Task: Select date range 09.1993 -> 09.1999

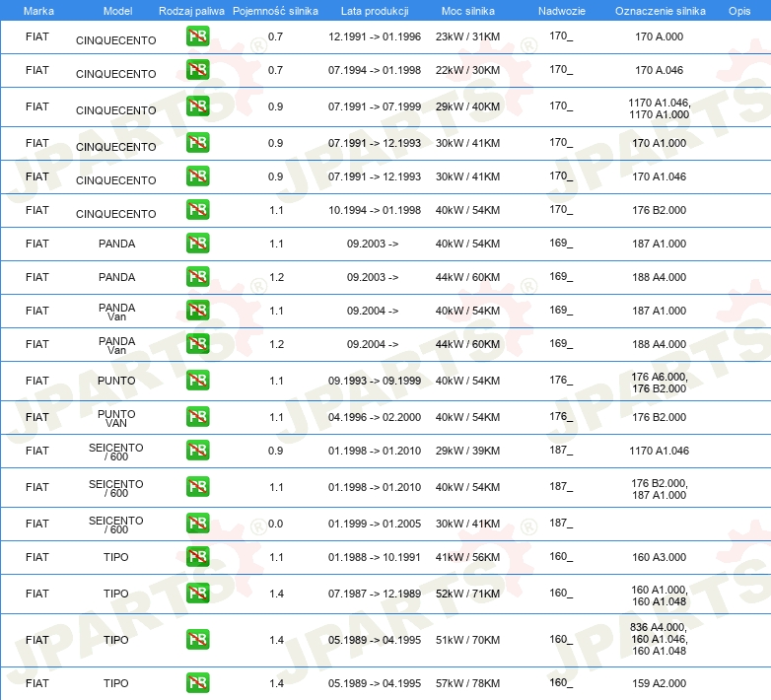Action: 375,381
